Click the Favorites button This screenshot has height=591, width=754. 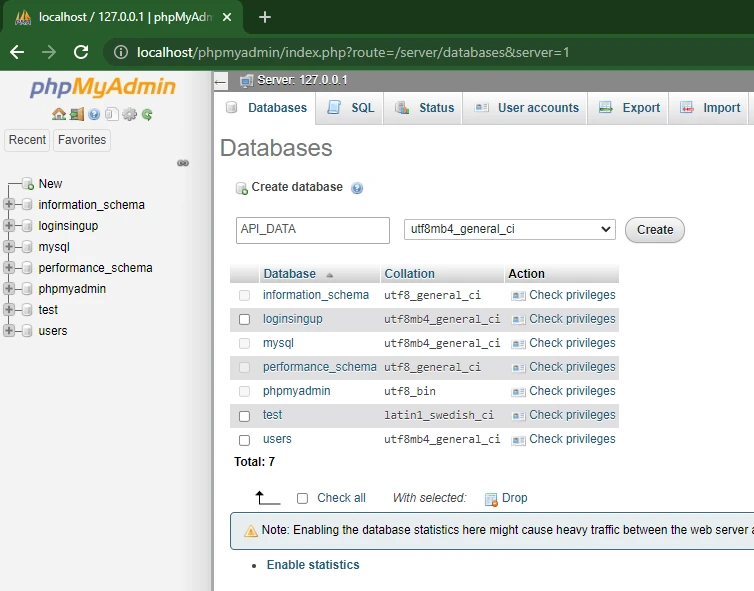82,140
